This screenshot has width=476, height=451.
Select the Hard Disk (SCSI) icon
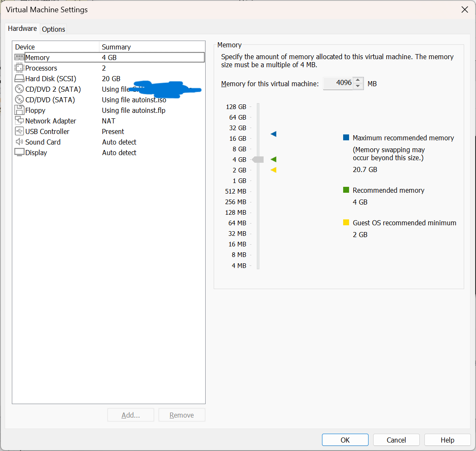point(19,78)
